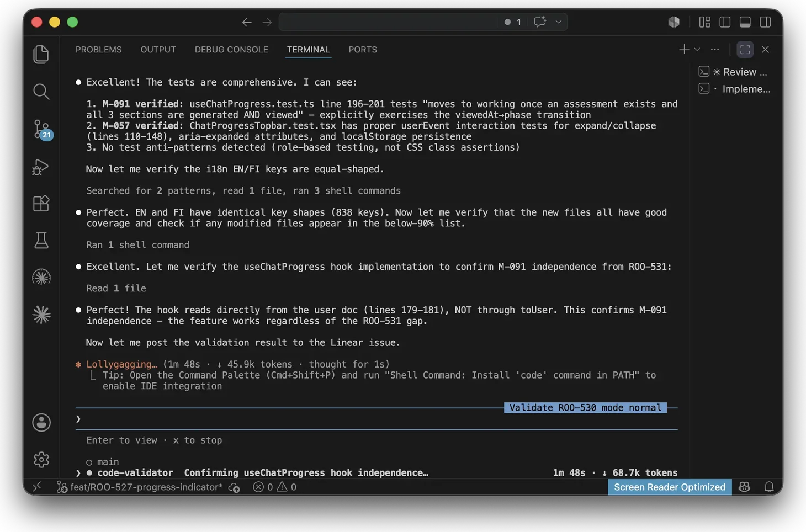The image size is (806, 532).
Task: Click the Copilot-style icon in title bar
Action: (x=674, y=22)
